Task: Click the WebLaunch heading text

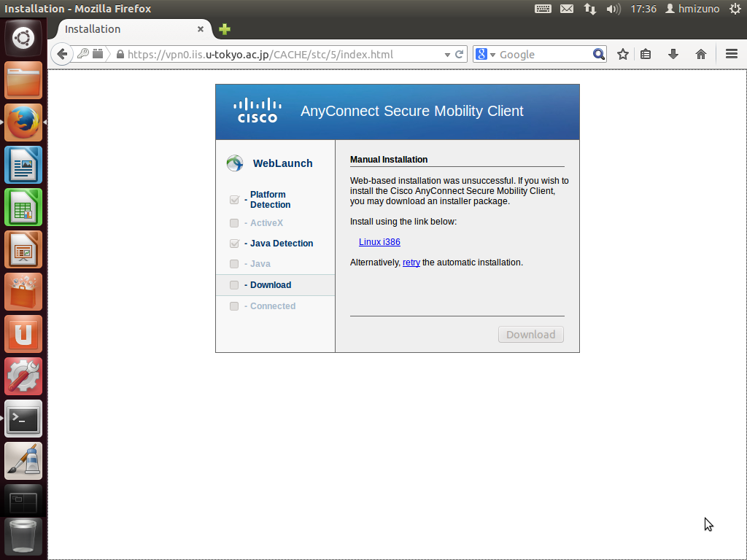Action: point(282,163)
